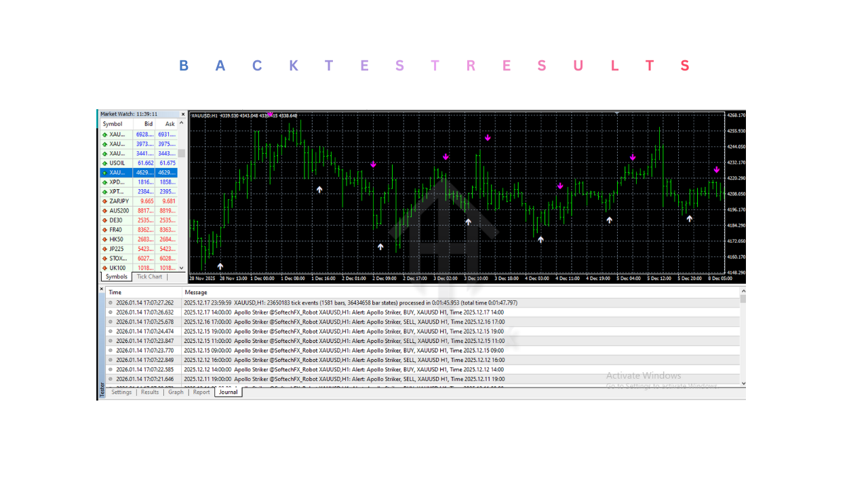Open the Symbols tab in Market Watch

116,277
